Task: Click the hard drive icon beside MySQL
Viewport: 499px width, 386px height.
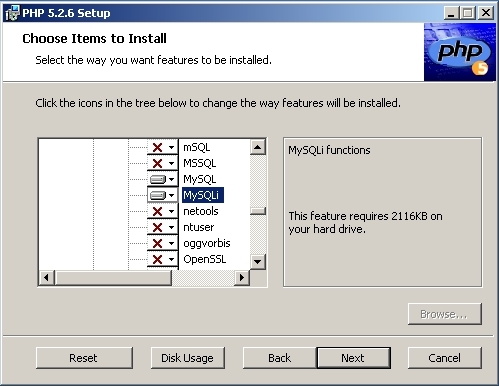Action: pyautogui.click(x=157, y=179)
